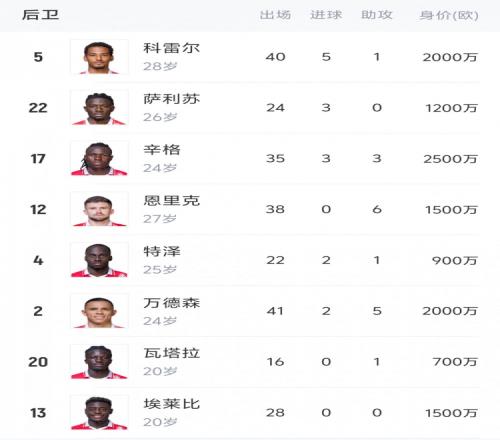Click 辛格 player photo
Screen dimensions: 500x440
(x=99, y=159)
